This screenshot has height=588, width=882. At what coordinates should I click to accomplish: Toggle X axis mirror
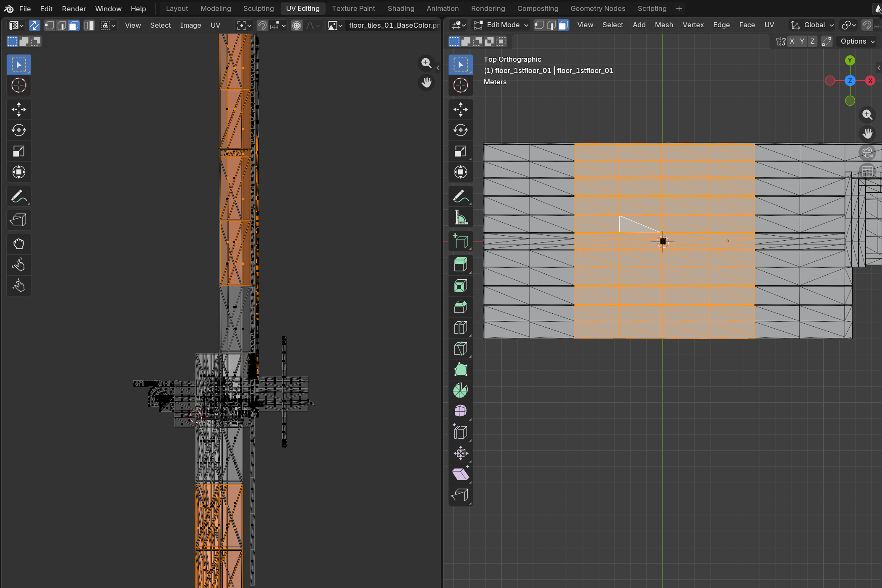tap(792, 41)
